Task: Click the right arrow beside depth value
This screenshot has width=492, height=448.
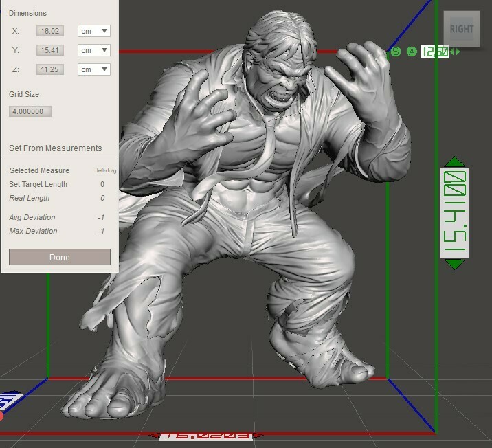Action: coord(457,52)
